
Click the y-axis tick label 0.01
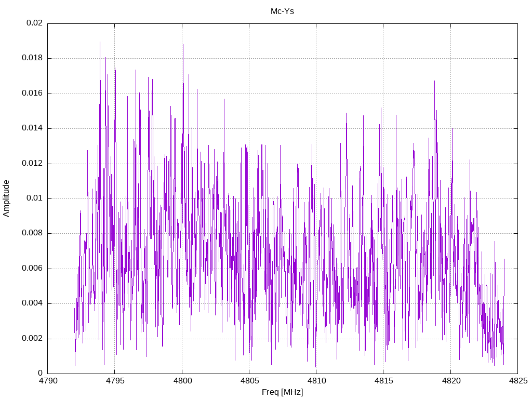pyautogui.click(x=35, y=198)
